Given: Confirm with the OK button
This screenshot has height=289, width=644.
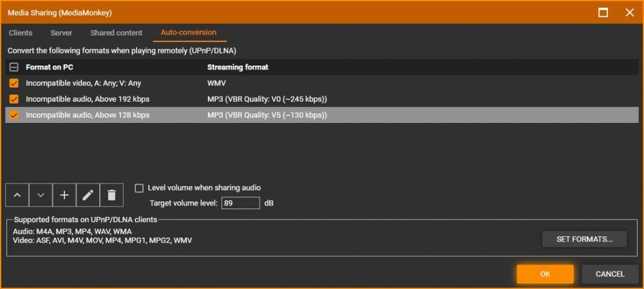Looking at the screenshot, I should (545, 274).
